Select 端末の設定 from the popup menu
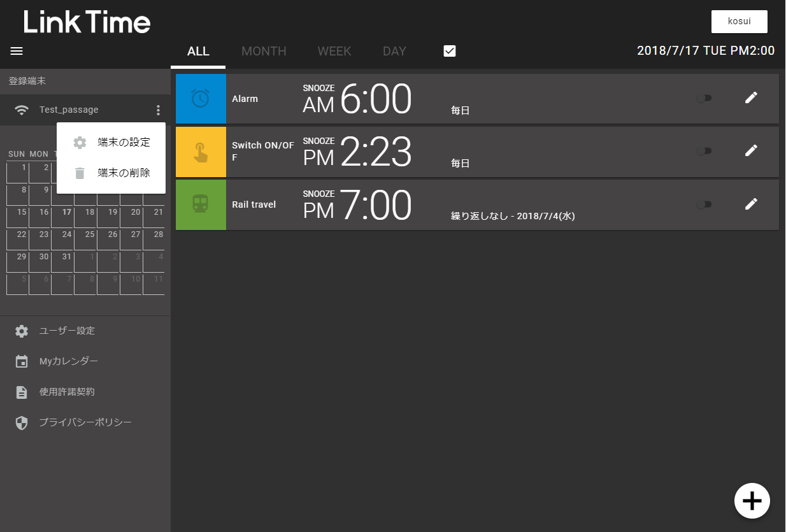The width and height of the screenshot is (786, 532). pyautogui.click(x=124, y=142)
